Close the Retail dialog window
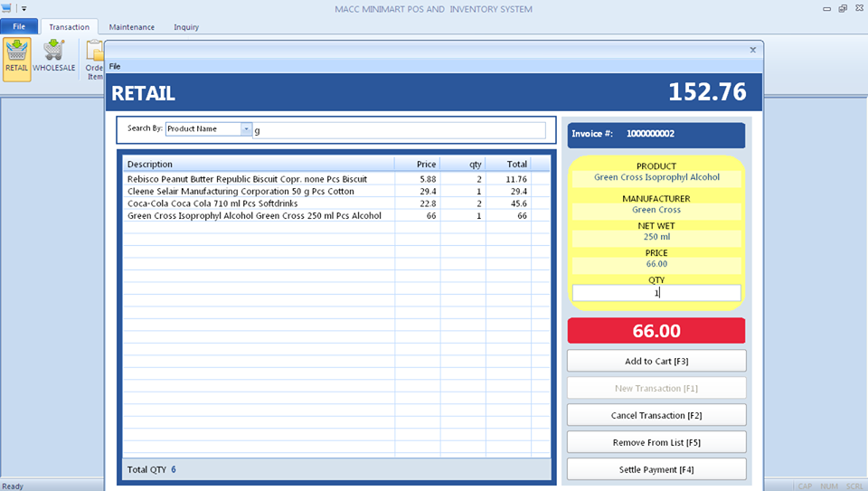The image size is (868, 491). (x=753, y=50)
